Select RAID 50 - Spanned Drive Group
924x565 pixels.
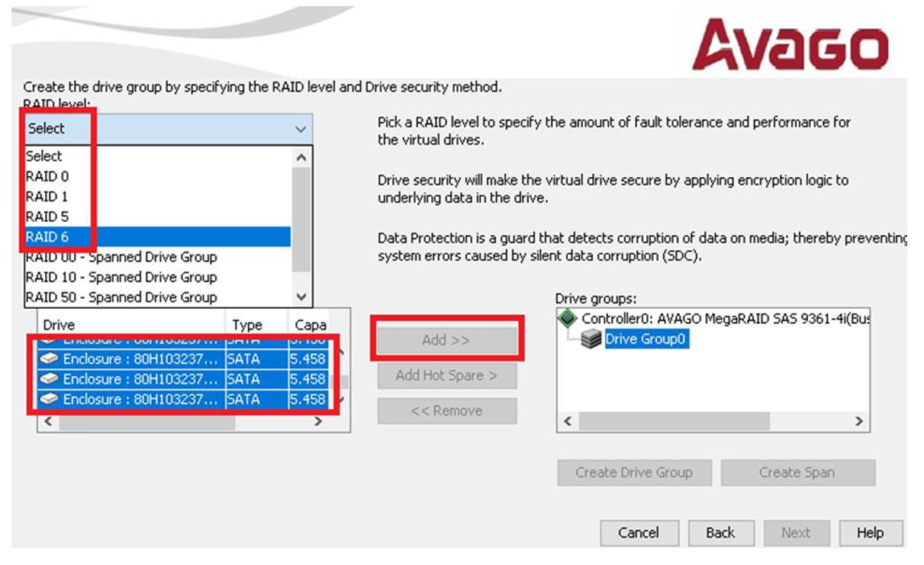[158, 297]
